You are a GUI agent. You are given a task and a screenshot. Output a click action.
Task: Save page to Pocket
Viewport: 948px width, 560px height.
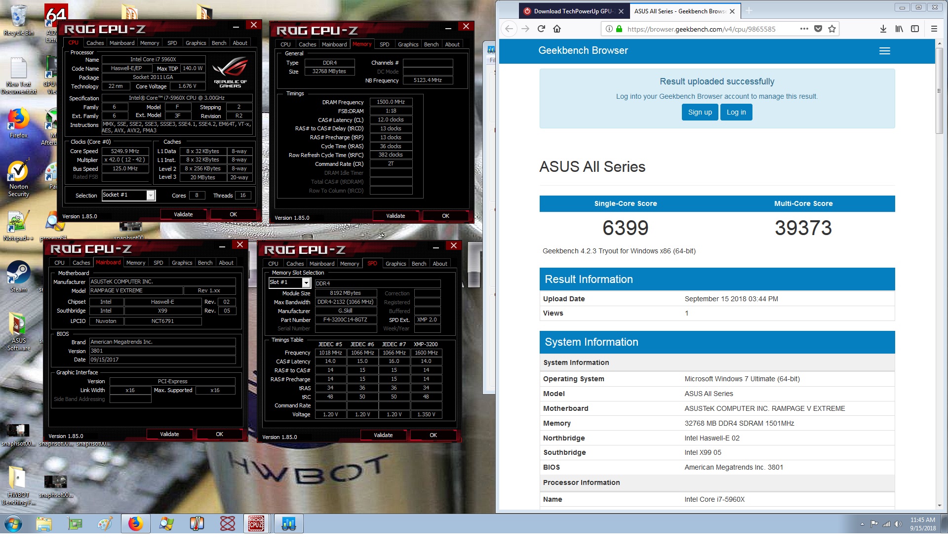click(x=818, y=29)
